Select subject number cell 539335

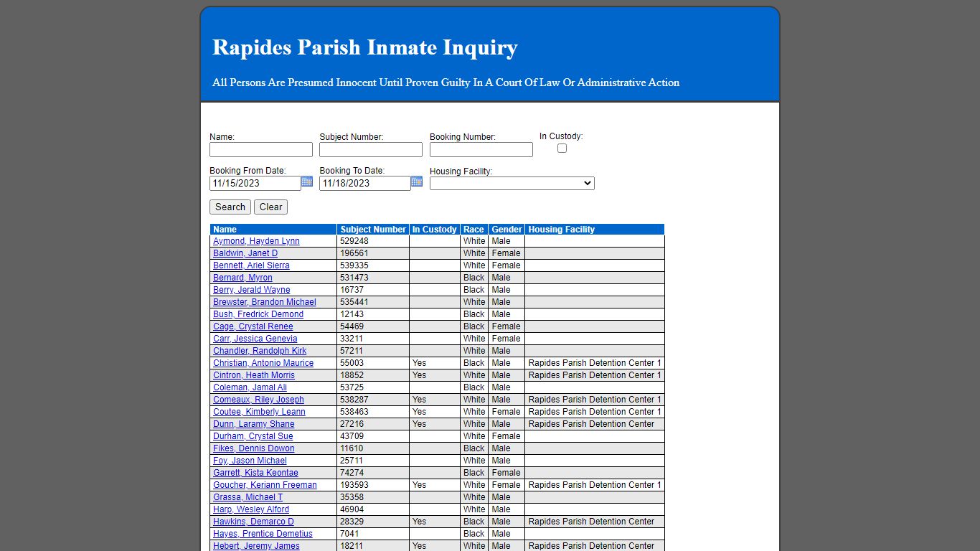(x=373, y=265)
